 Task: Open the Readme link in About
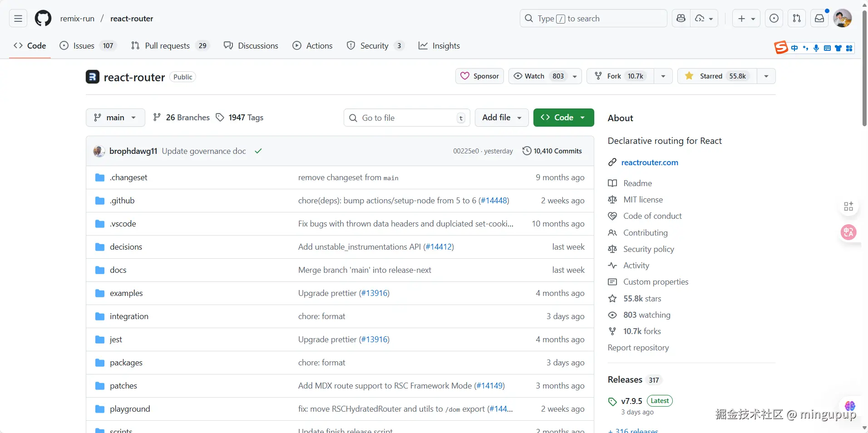tap(637, 183)
